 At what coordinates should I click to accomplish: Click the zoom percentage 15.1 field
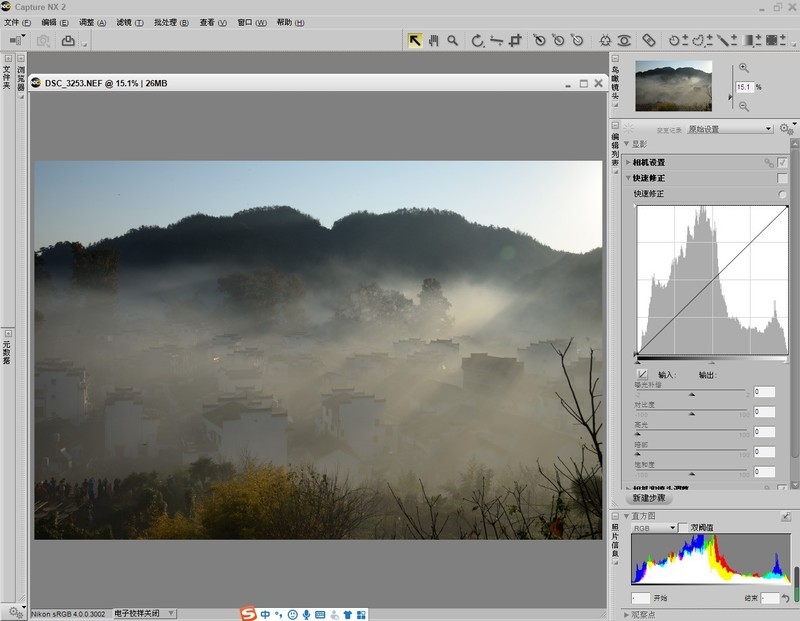click(744, 87)
